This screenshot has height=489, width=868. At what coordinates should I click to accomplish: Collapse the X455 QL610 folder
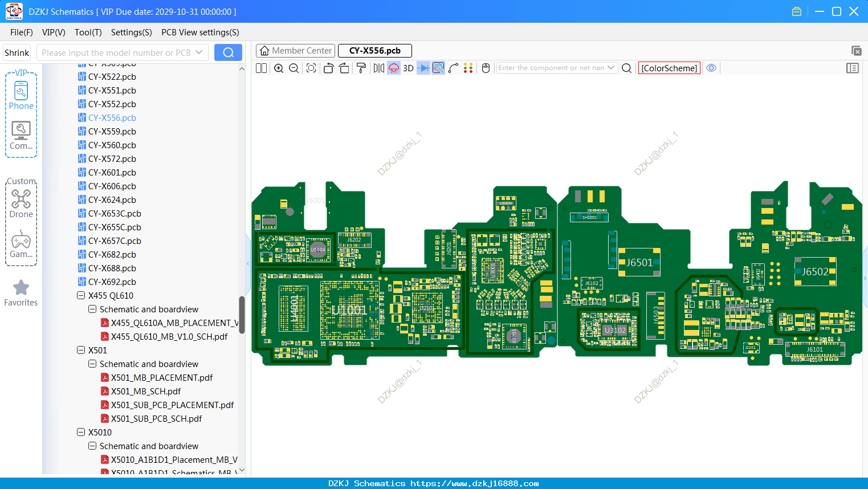click(x=81, y=296)
